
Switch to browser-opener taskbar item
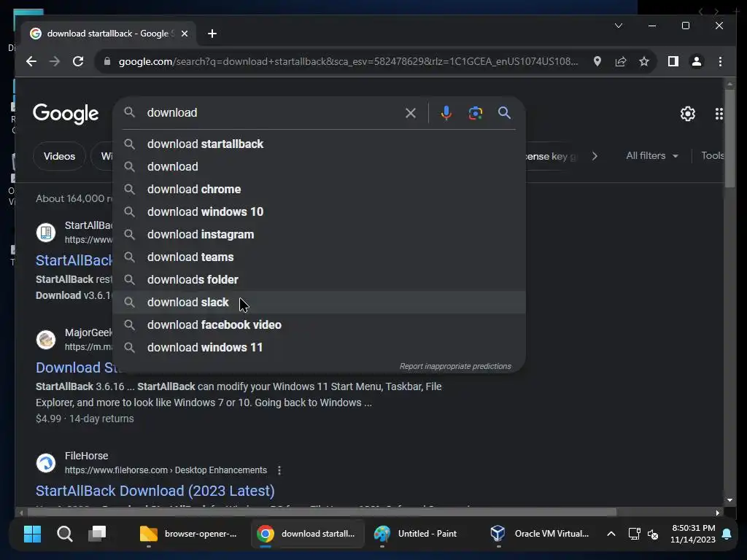[188, 534]
